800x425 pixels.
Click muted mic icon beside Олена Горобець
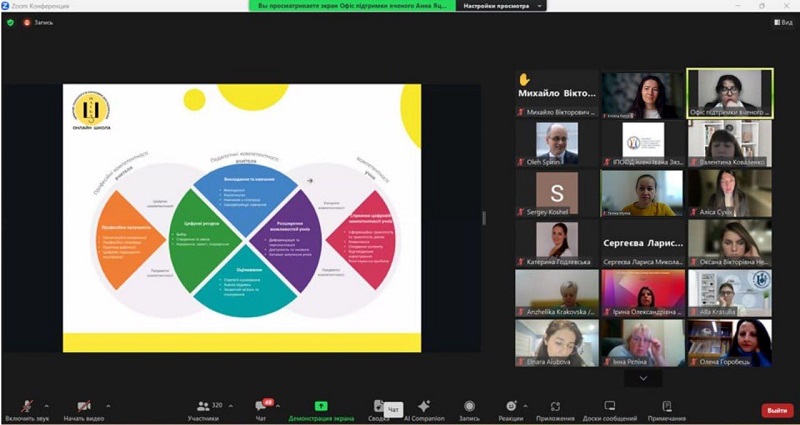coord(693,362)
